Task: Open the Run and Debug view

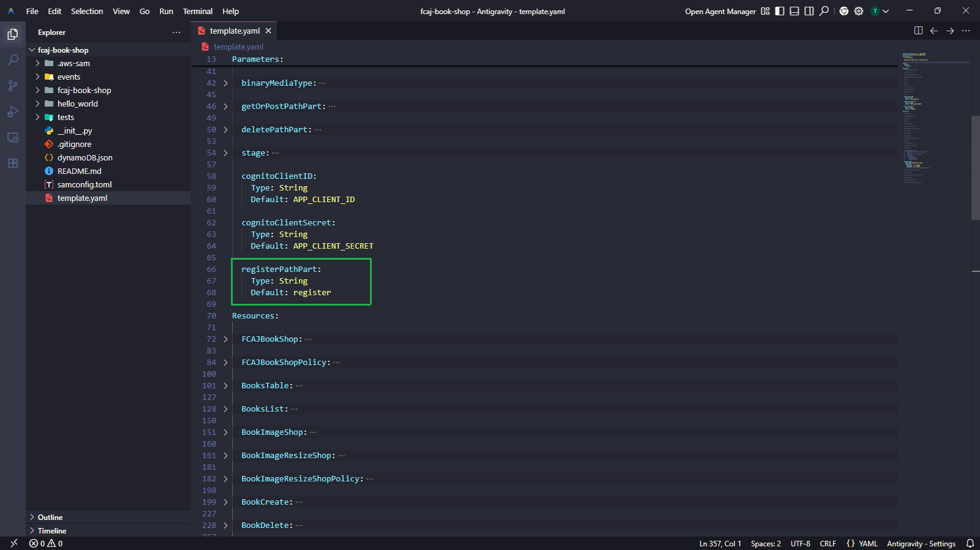Action: click(x=13, y=111)
